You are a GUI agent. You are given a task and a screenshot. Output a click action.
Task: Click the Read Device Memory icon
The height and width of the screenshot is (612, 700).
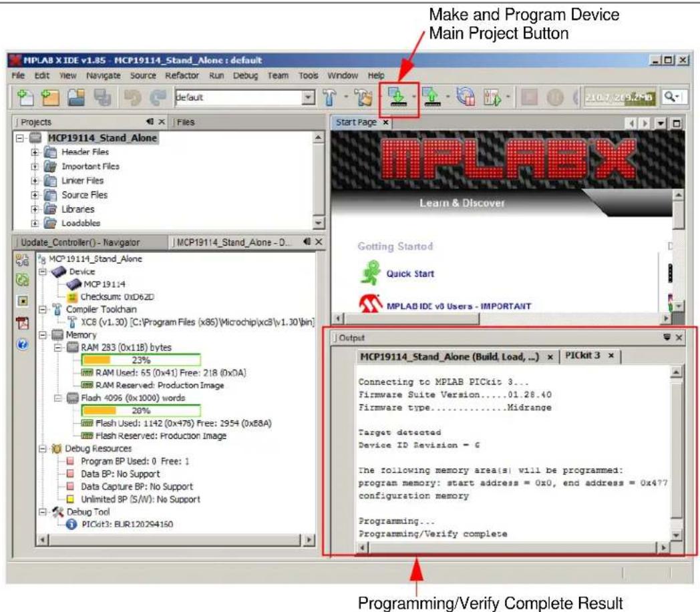pos(431,97)
